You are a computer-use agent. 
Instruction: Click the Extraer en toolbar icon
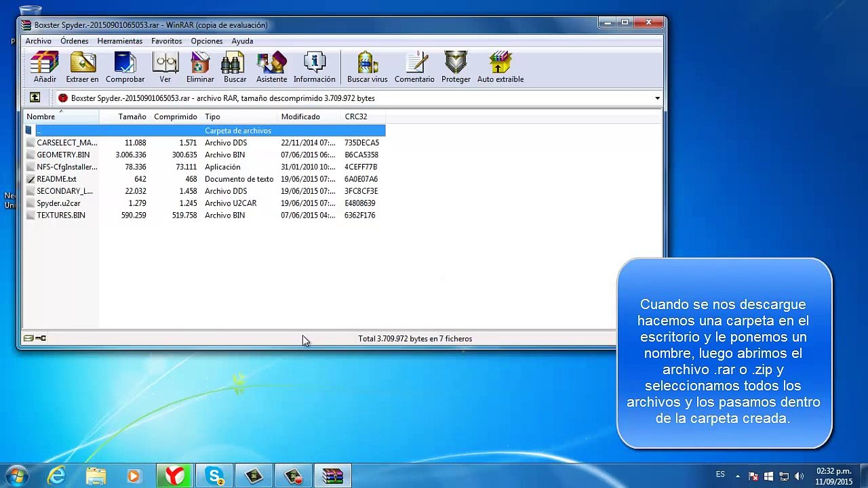point(82,63)
